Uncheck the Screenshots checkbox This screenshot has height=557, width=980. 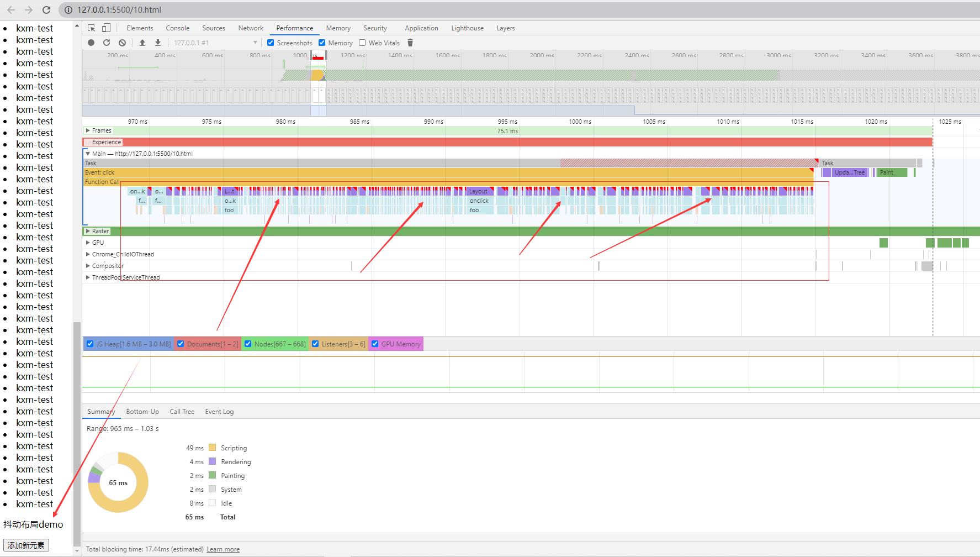coord(271,43)
